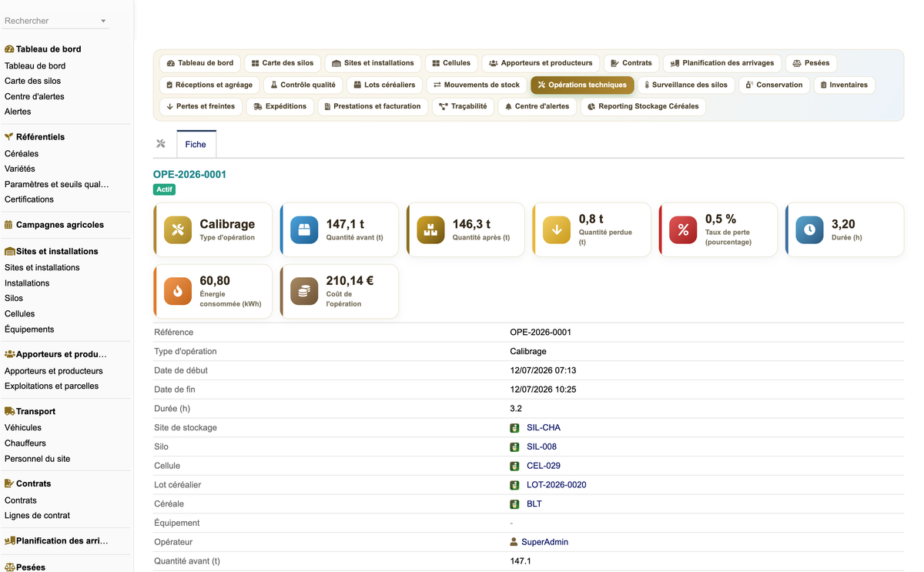Click the icon beside SIL-CHA

[x=514, y=428]
